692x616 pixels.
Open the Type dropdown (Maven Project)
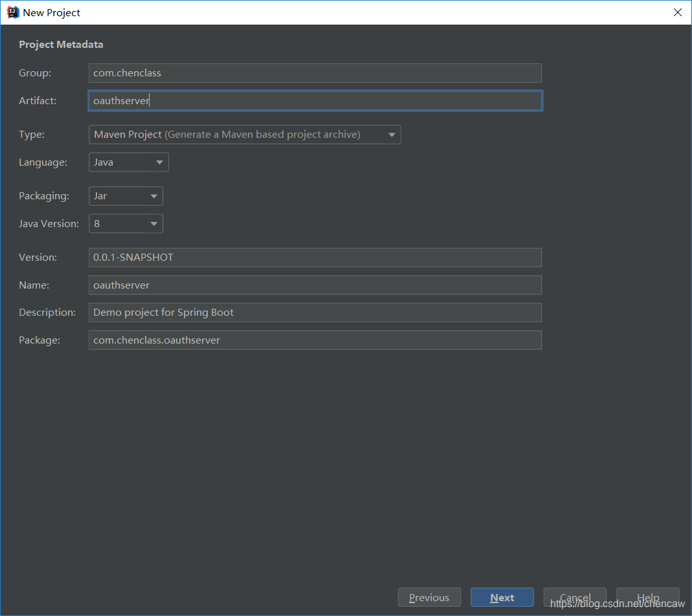click(245, 135)
